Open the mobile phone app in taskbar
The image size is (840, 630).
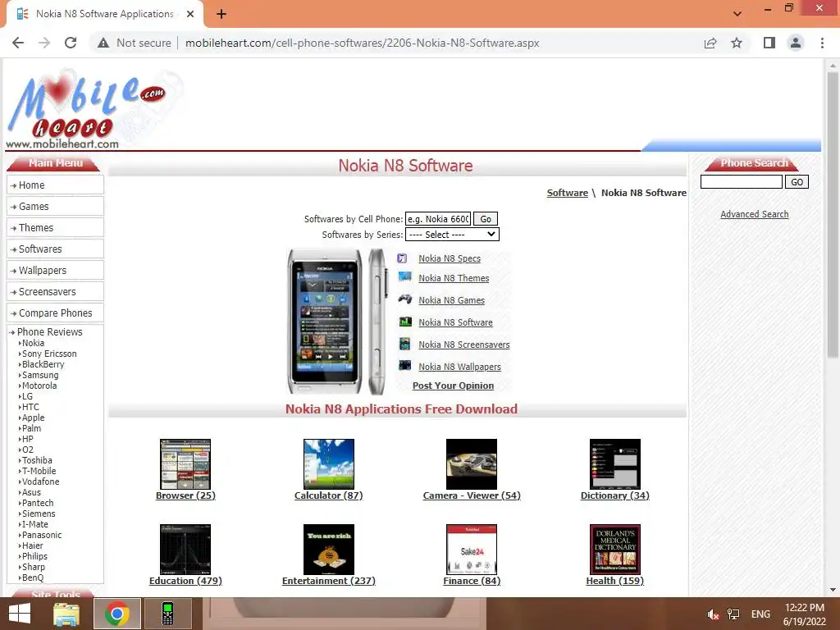click(x=167, y=614)
